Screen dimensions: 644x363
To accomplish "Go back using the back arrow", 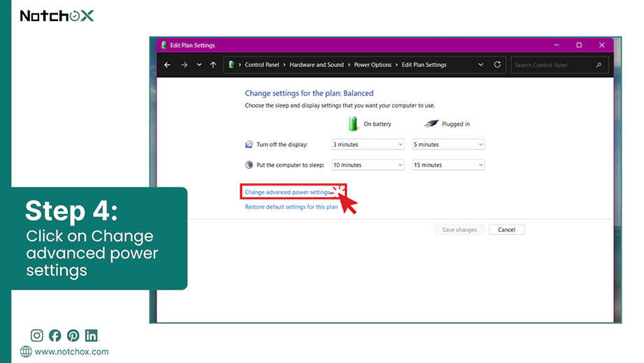I will click(167, 65).
